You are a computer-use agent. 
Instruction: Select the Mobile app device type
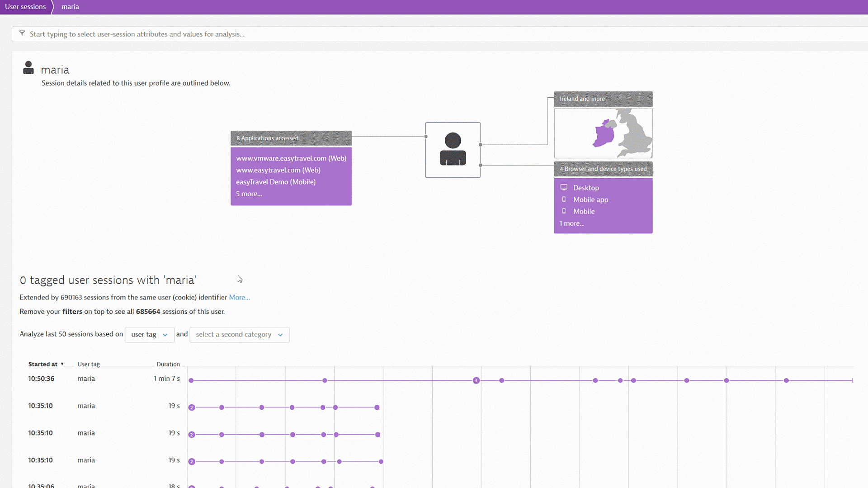590,199
